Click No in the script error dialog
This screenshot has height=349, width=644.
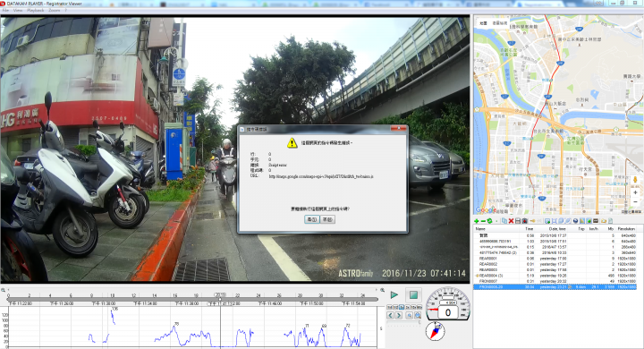[x=327, y=219]
